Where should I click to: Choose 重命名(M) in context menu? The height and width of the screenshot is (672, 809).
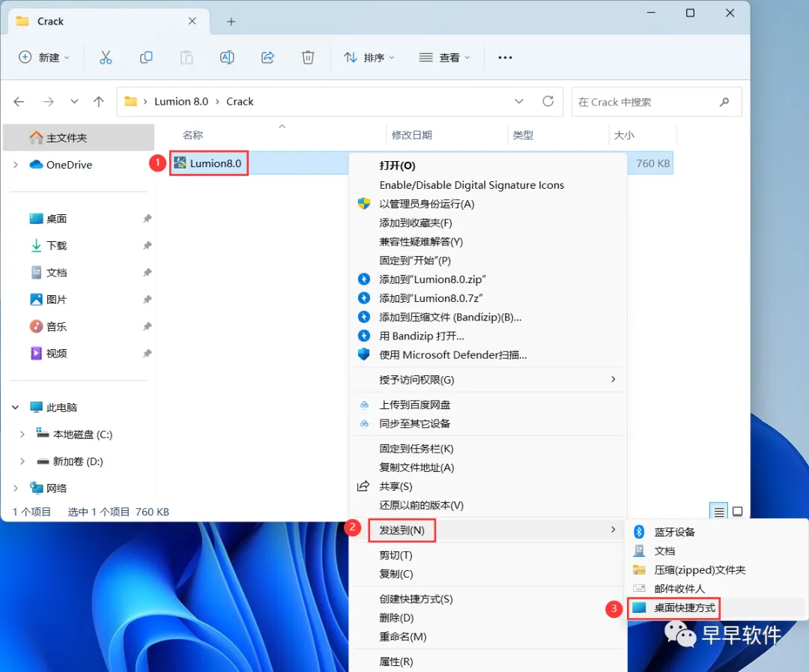488,636
